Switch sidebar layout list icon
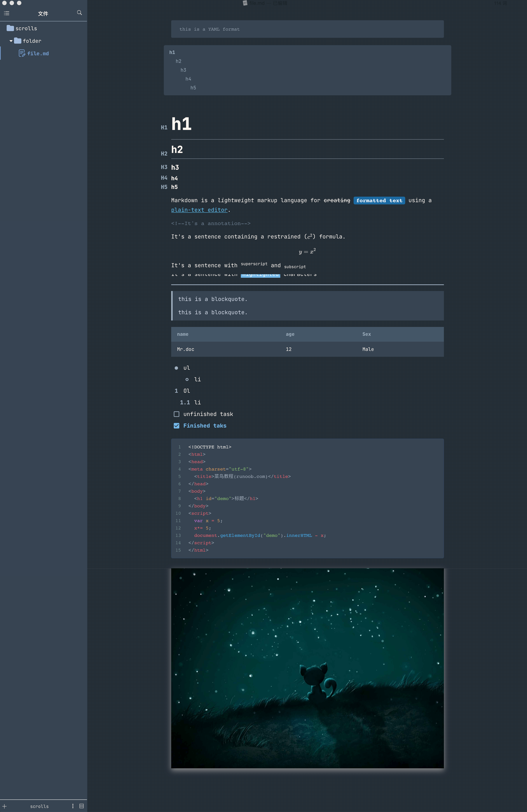 tap(81, 806)
